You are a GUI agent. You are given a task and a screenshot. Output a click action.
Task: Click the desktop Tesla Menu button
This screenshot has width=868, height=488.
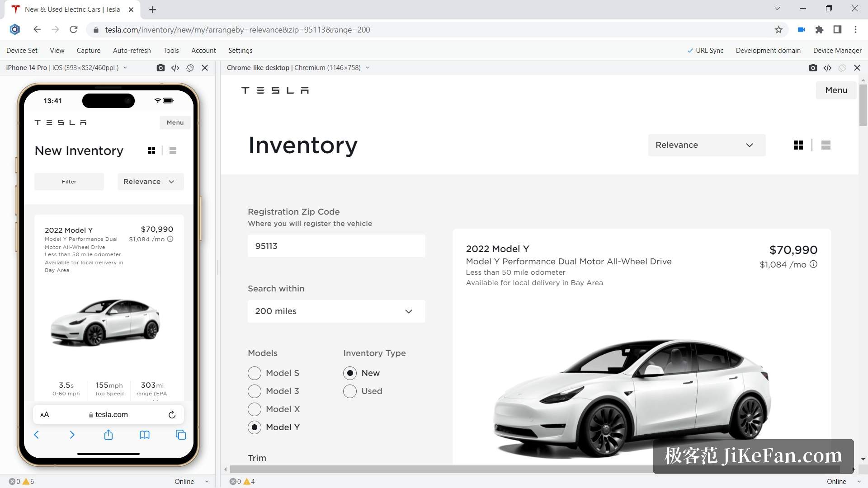[x=836, y=90]
